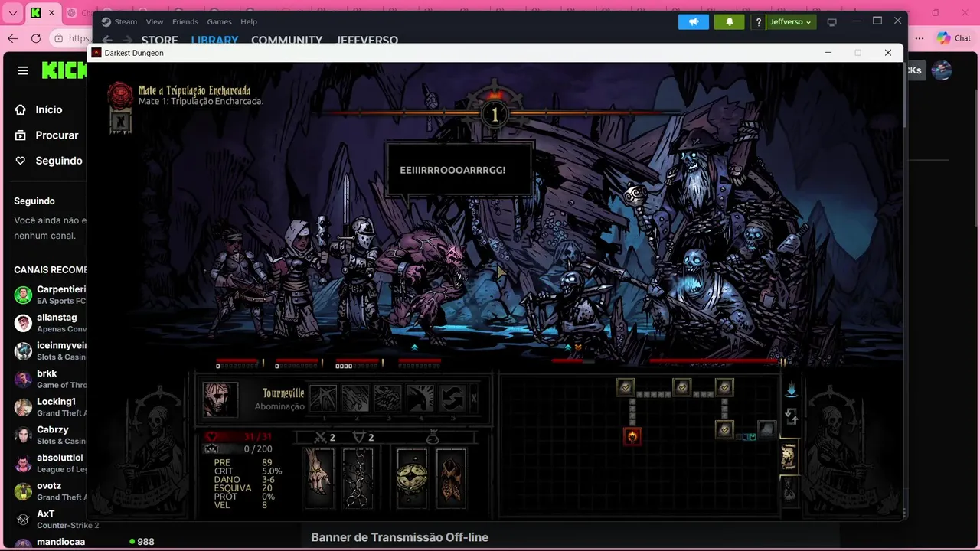Viewport: 980px width, 551px height.
Task: Click the ESQUIVA 20 stat line
Action: tap(243, 488)
